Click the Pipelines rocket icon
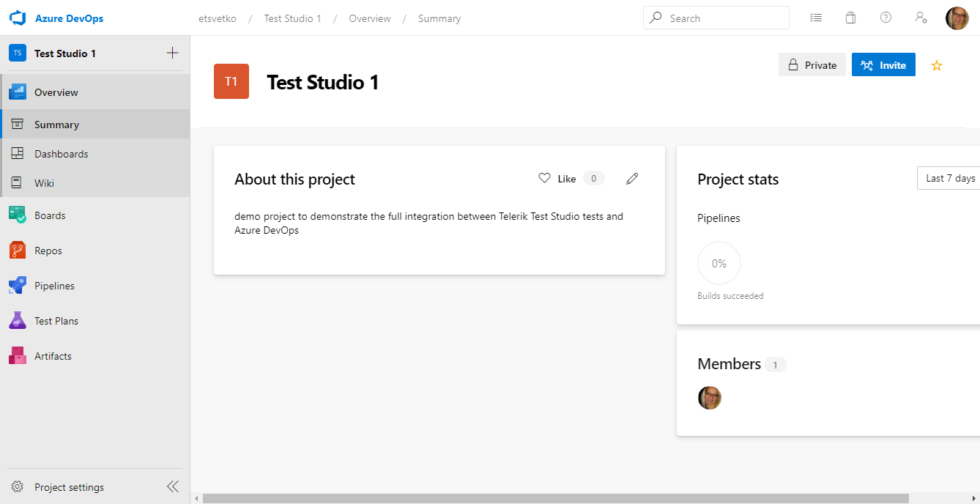 coord(18,286)
